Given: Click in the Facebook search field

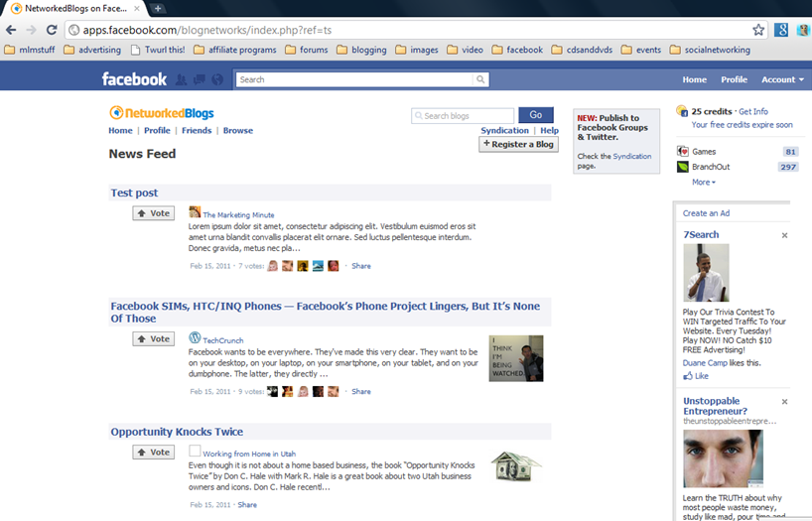Looking at the screenshot, I should pyautogui.click(x=354, y=79).
